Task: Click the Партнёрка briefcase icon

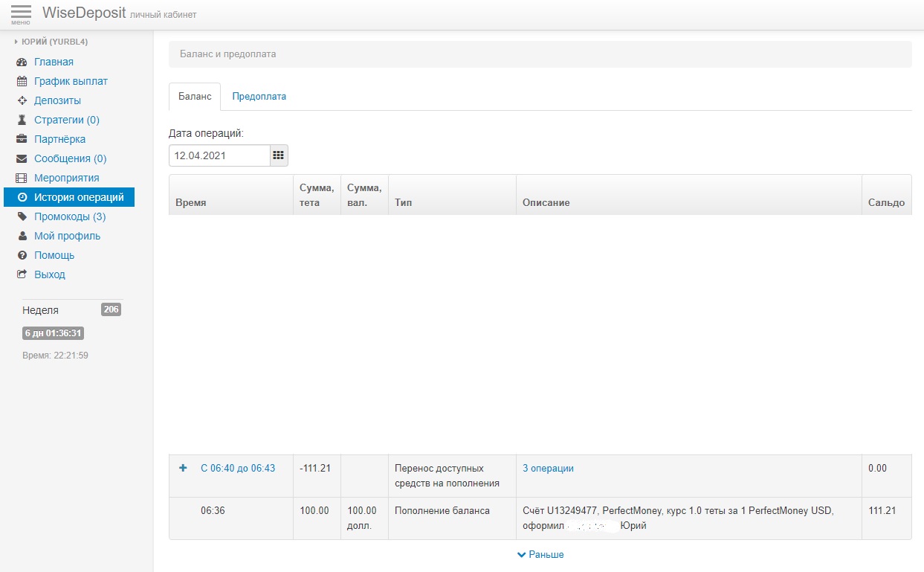Action: click(x=22, y=140)
